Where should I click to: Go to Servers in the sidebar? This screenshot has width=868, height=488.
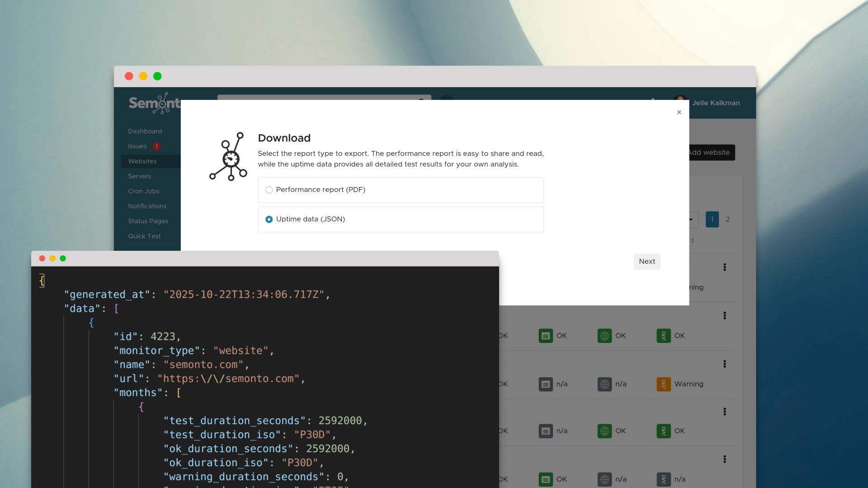(x=139, y=176)
